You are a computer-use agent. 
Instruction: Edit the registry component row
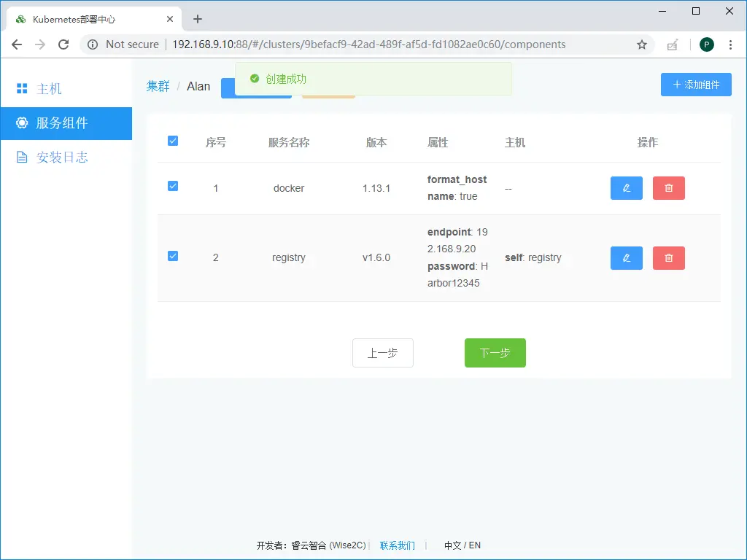click(x=626, y=257)
